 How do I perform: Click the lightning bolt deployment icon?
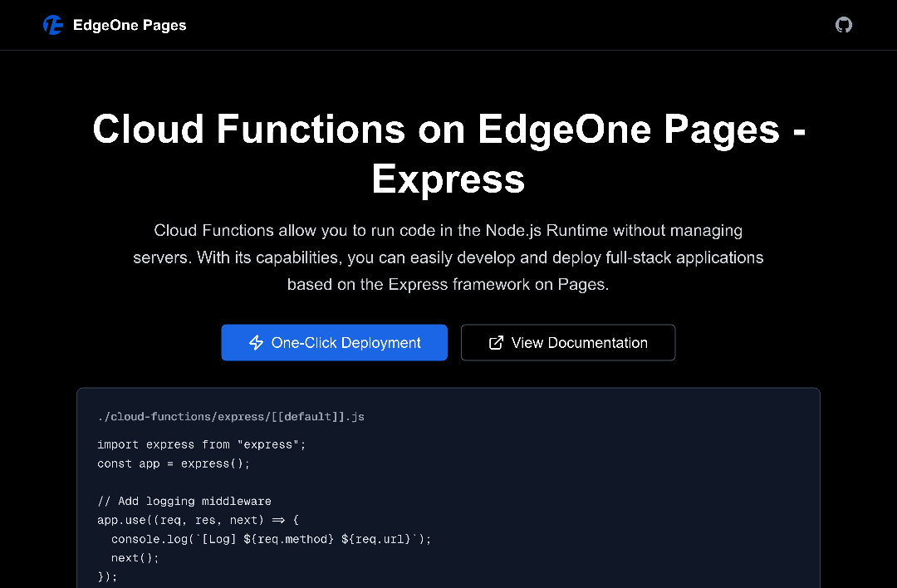[257, 343]
